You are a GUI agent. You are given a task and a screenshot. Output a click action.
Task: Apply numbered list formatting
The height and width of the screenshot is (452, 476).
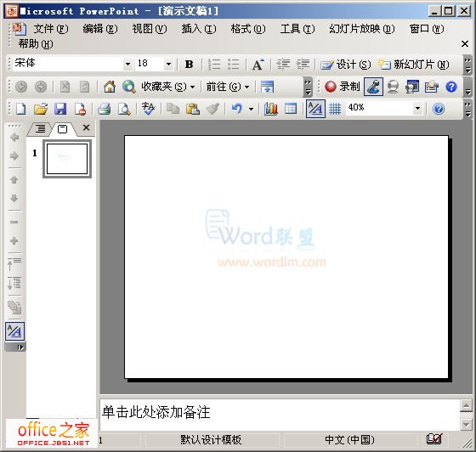tap(214, 65)
